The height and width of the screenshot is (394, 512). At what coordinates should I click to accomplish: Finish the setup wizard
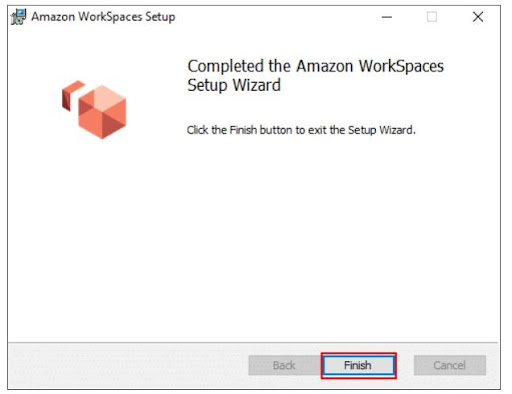pyautogui.click(x=359, y=365)
